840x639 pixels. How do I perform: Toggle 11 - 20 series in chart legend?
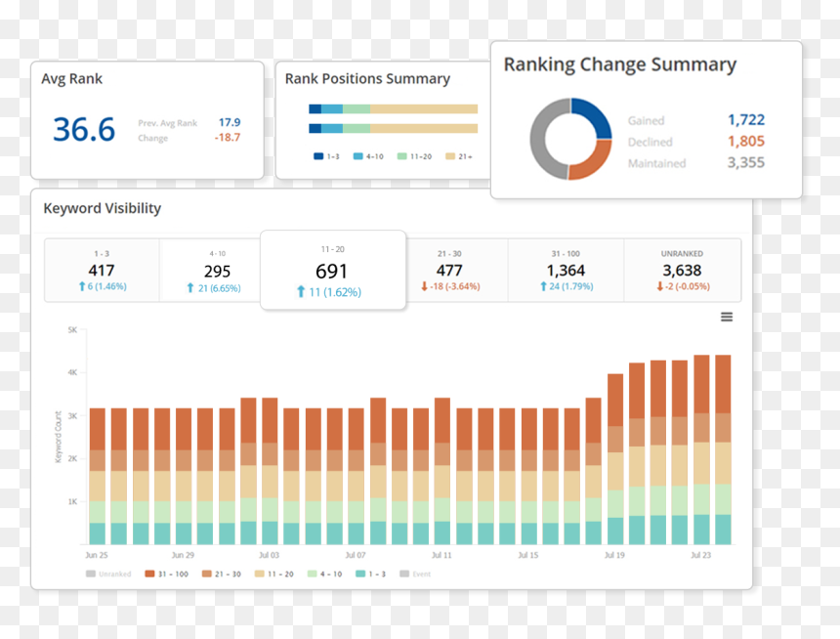[273, 574]
